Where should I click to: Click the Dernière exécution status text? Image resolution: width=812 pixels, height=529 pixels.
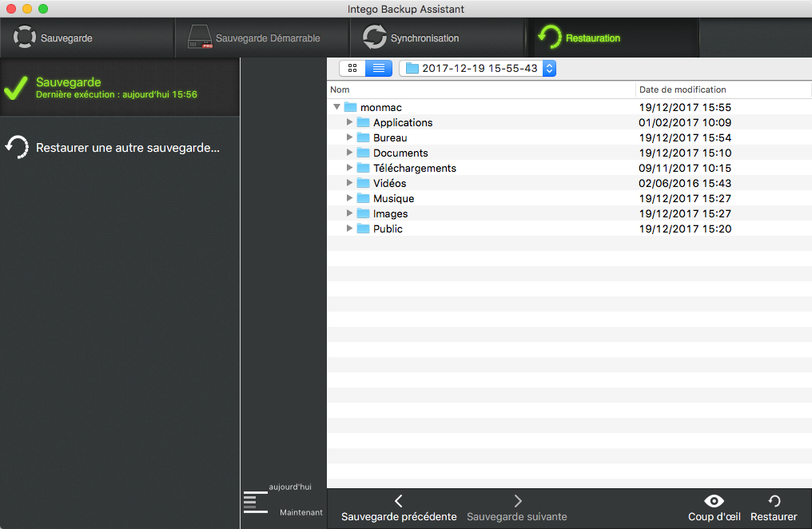coord(117,94)
